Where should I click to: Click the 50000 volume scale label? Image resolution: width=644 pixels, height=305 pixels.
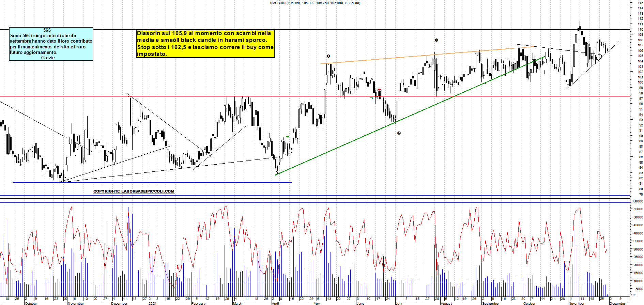638,217
